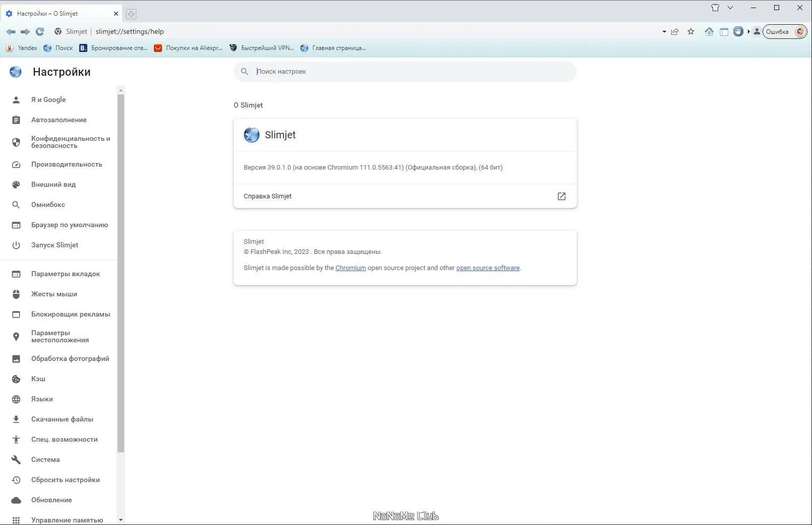The height and width of the screenshot is (525, 812).
Task: Toggle the sidebar panel icon
Action: (724, 32)
